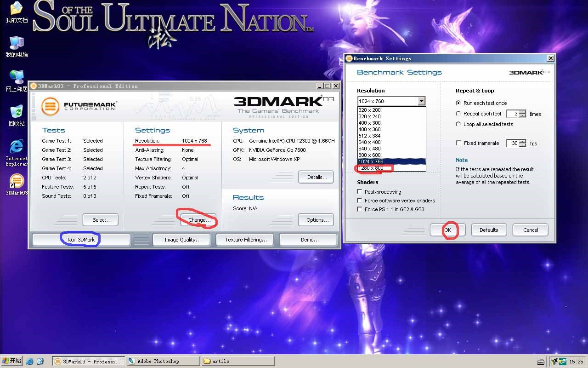
Task: Click Options... button under Results
Action: point(316,220)
